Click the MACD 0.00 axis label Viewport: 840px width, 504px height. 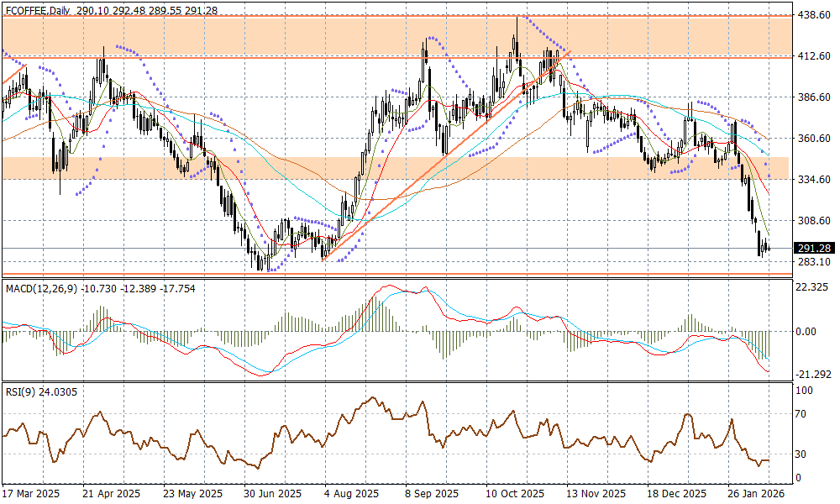tap(806, 331)
